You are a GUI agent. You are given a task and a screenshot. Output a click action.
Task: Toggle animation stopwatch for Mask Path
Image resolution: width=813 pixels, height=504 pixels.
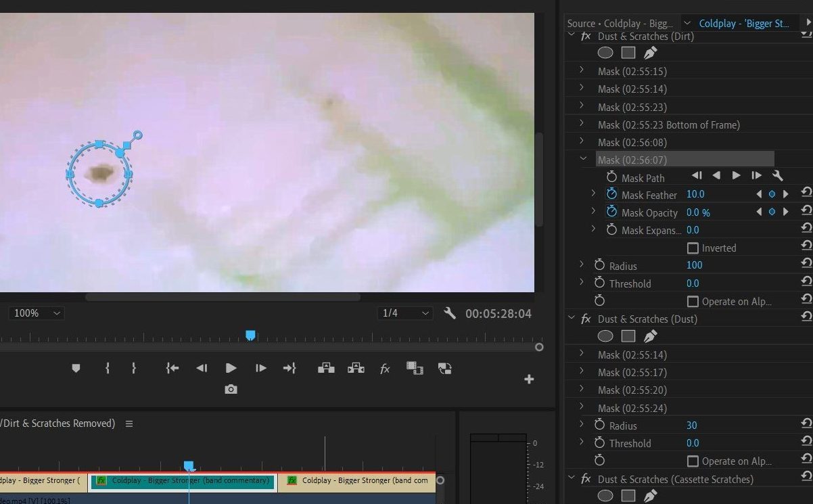coord(611,177)
